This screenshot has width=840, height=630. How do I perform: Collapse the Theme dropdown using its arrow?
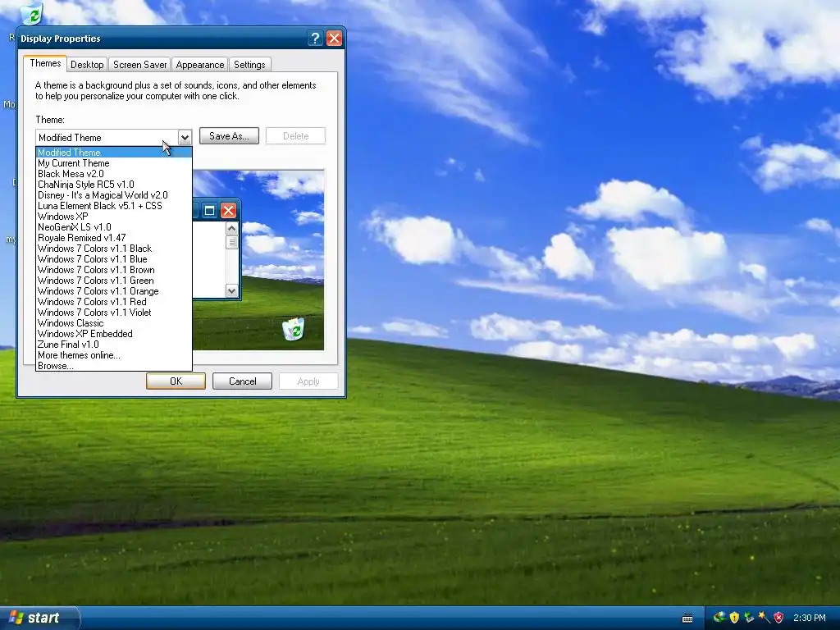[185, 137]
